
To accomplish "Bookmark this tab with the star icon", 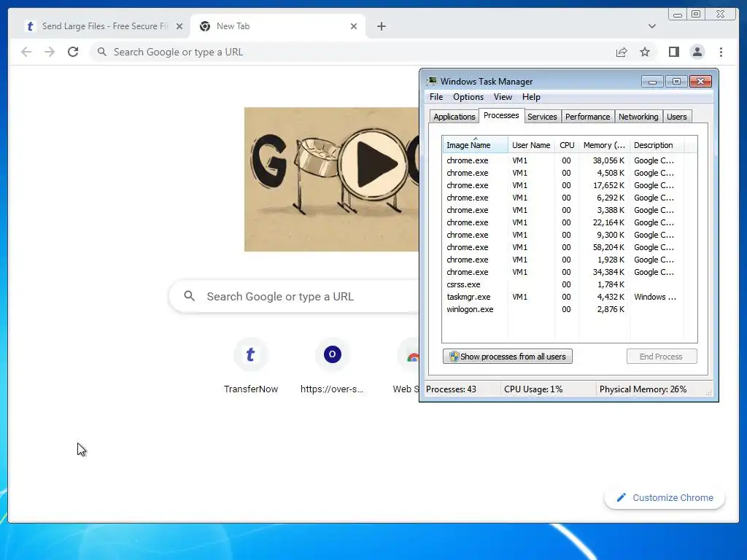I will click(x=645, y=52).
